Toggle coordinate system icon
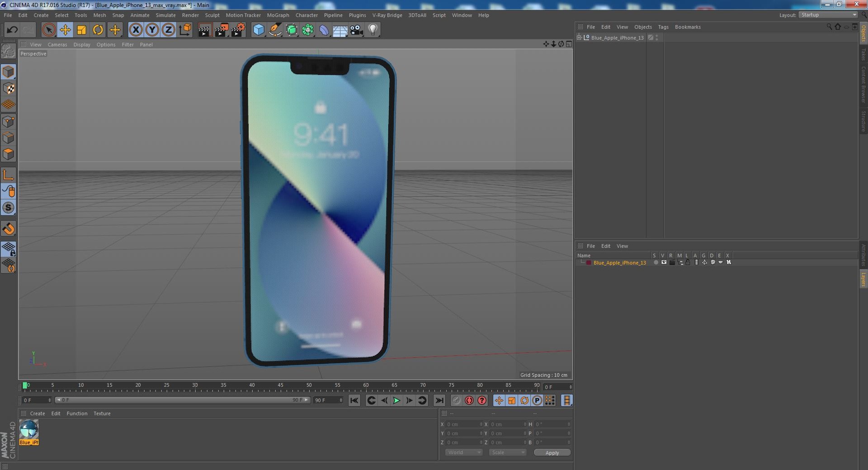 coord(185,30)
